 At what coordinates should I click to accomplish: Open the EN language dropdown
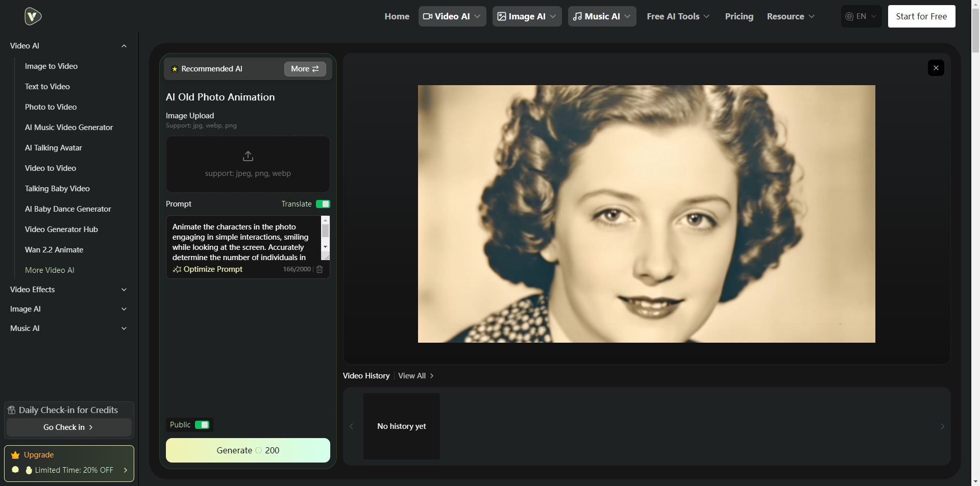coord(861,16)
